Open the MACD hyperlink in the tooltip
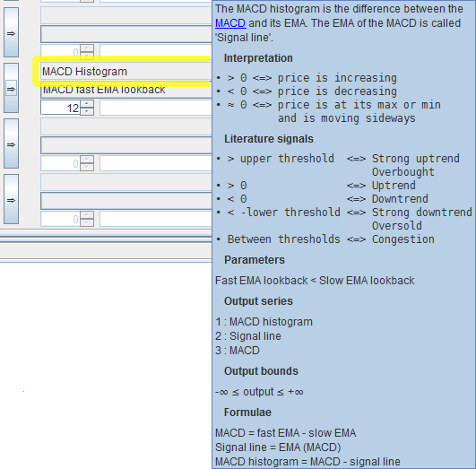Screen dimensions: 476x469 230,23
